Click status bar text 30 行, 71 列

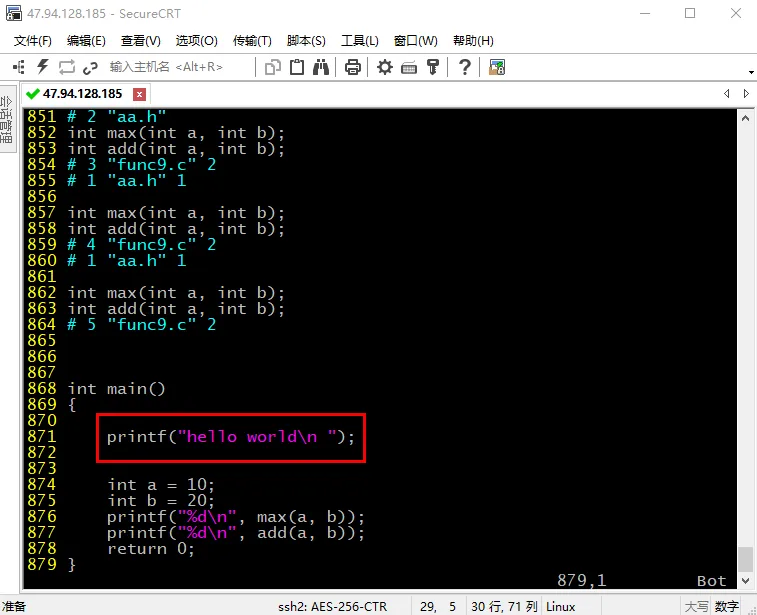point(504,606)
